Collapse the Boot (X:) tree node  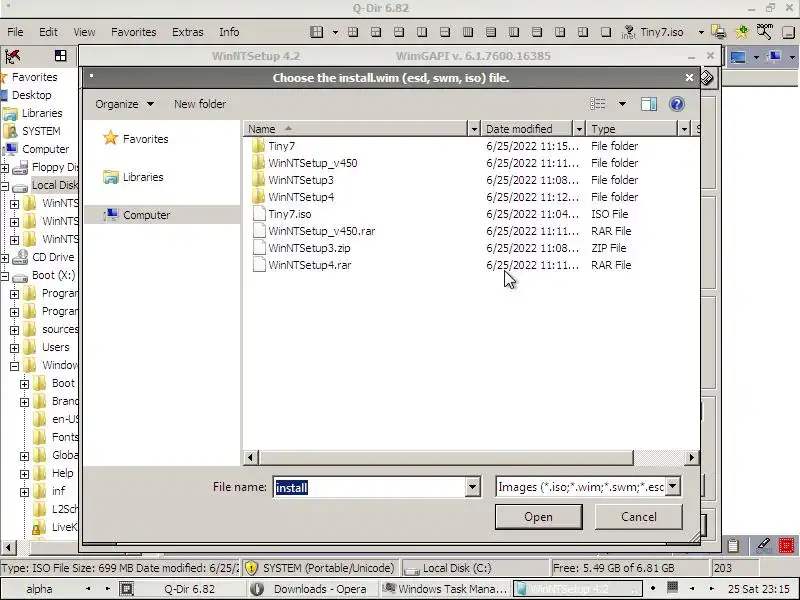click(5, 277)
